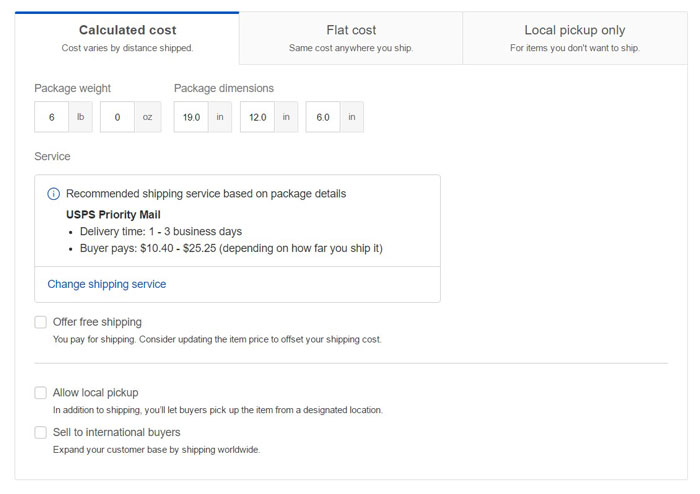
Task: Click the info icon beside Recommended shipping service
Action: pyautogui.click(x=54, y=194)
